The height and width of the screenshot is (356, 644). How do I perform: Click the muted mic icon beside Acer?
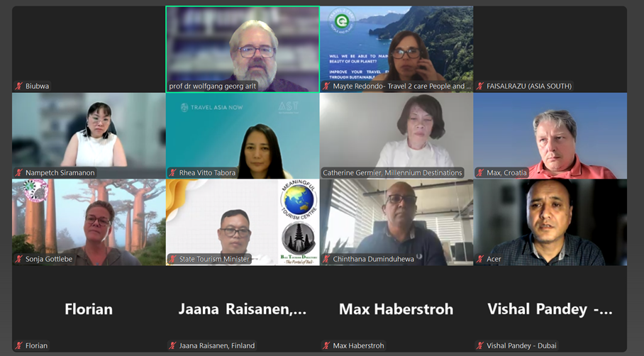point(479,259)
